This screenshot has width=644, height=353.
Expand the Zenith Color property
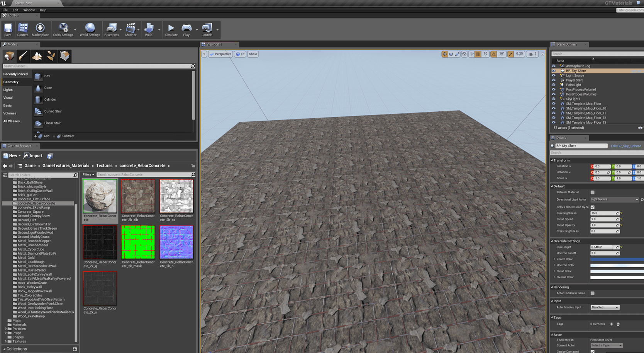click(x=555, y=259)
